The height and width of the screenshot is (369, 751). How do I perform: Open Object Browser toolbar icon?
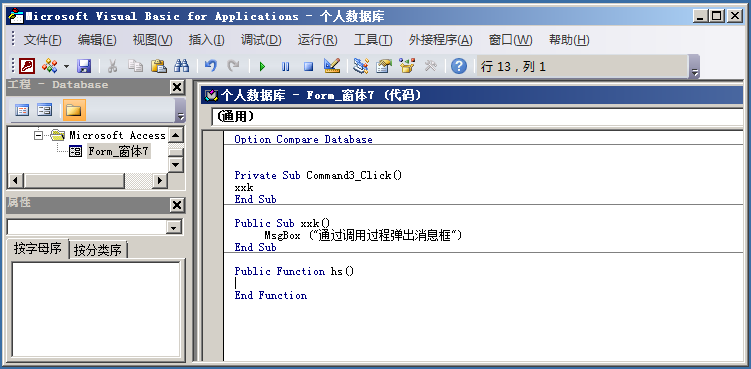pos(407,66)
